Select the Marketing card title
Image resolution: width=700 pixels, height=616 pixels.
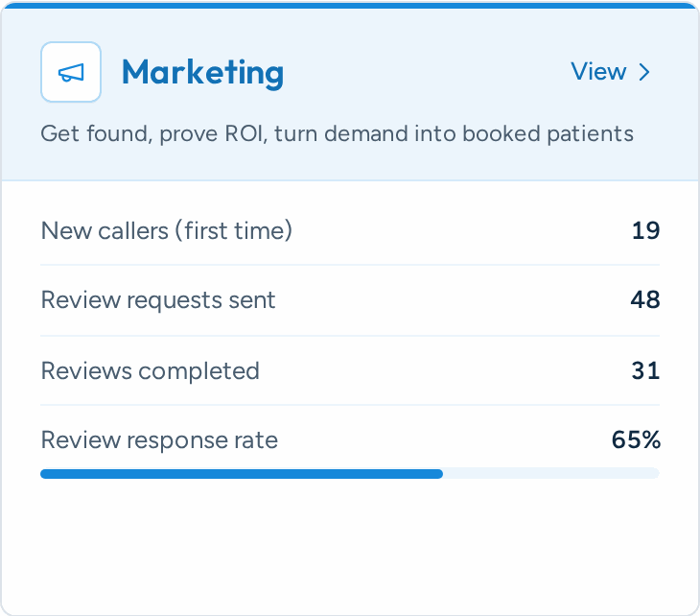202,72
